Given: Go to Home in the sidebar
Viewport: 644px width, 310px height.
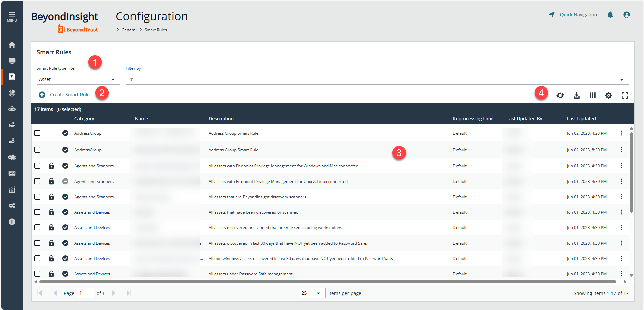Looking at the screenshot, I should point(12,45).
